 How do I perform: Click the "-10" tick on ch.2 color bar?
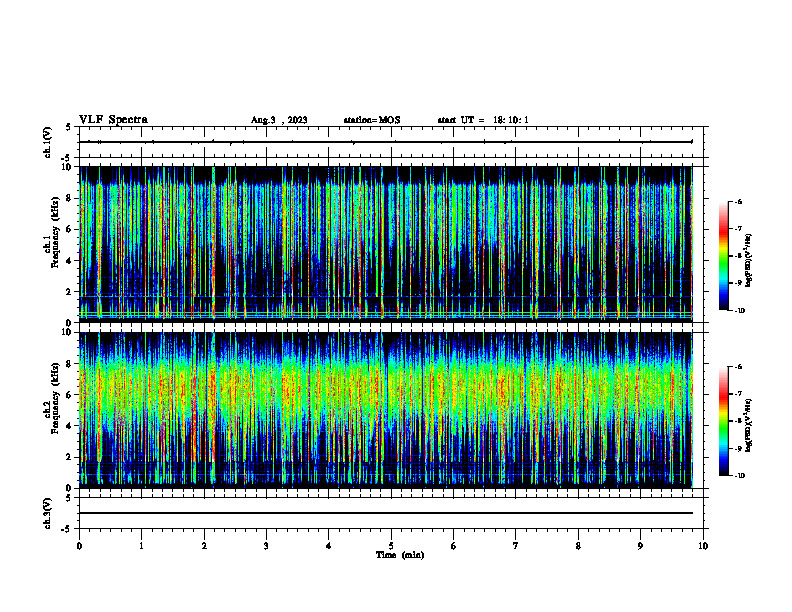point(739,476)
